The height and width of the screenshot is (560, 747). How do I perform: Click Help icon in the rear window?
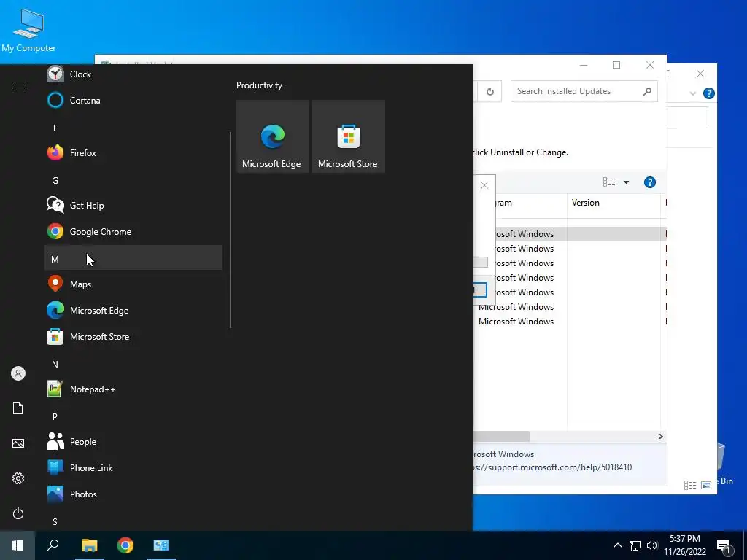(x=708, y=93)
